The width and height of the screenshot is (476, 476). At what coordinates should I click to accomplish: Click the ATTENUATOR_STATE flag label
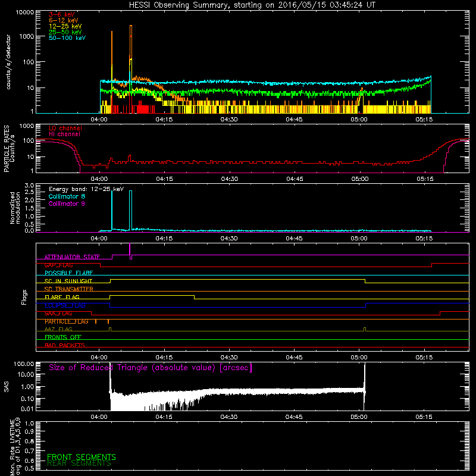[72, 257]
